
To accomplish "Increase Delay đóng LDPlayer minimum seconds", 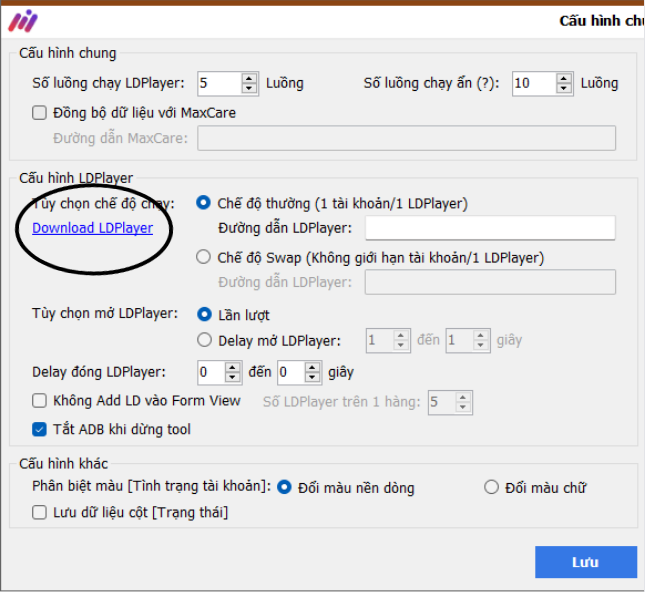I will point(233,367).
